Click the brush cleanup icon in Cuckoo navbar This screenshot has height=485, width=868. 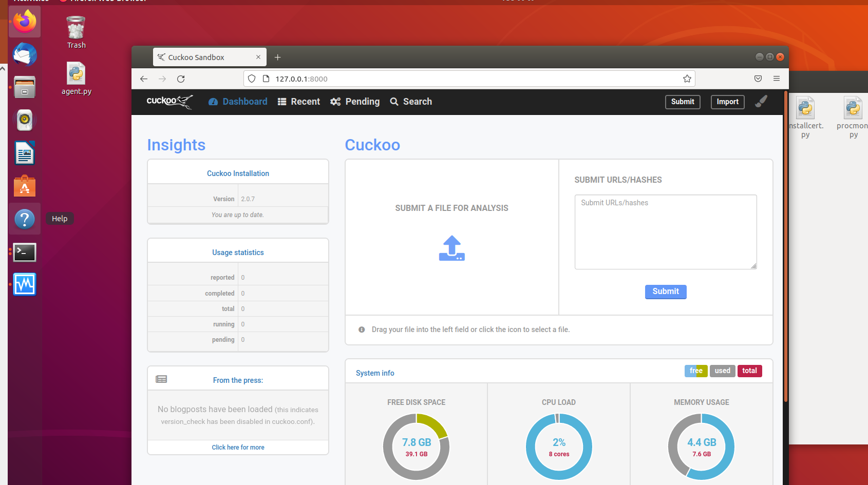coord(761,101)
